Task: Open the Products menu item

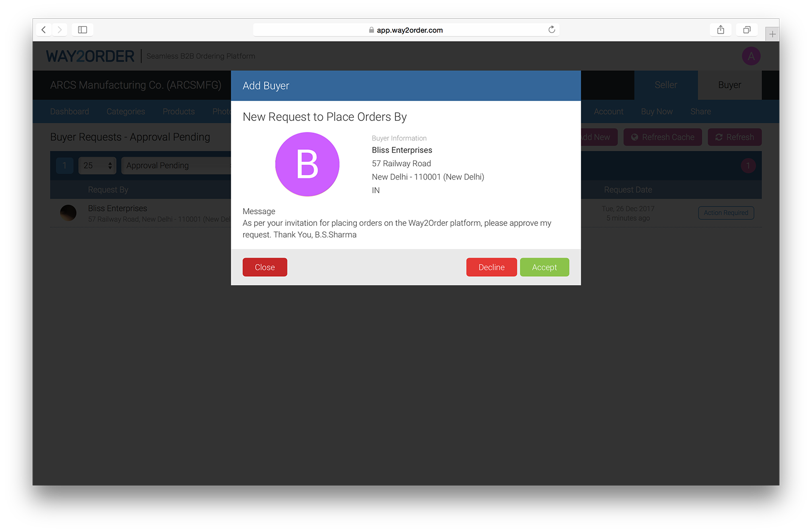Action: point(179,112)
